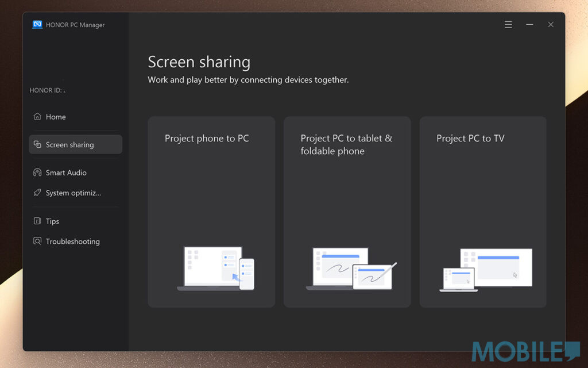The image size is (588, 368).
Task: Click the HONOR PC Manager title text
Action: tap(75, 25)
